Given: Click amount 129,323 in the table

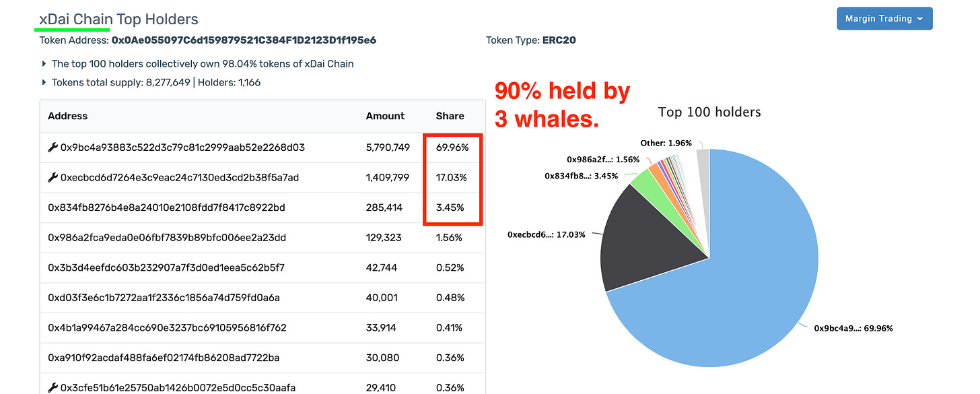Looking at the screenshot, I should [x=384, y=238].
